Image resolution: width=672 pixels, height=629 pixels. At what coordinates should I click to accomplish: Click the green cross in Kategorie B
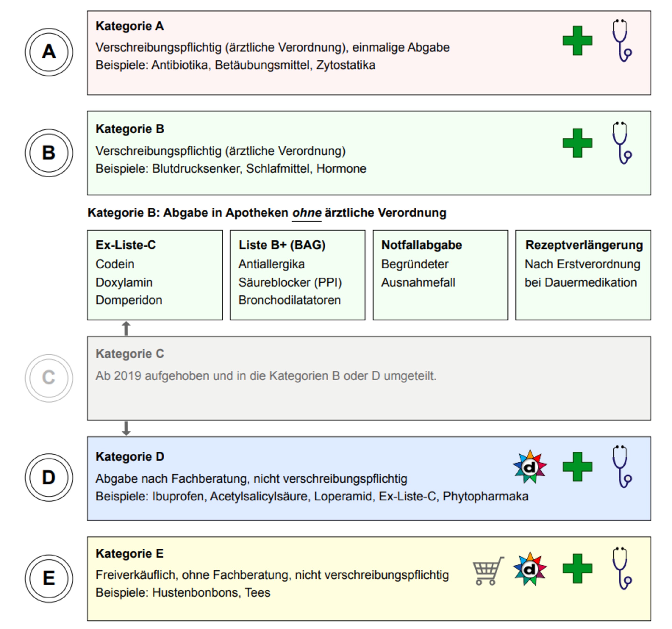[577, 143]
